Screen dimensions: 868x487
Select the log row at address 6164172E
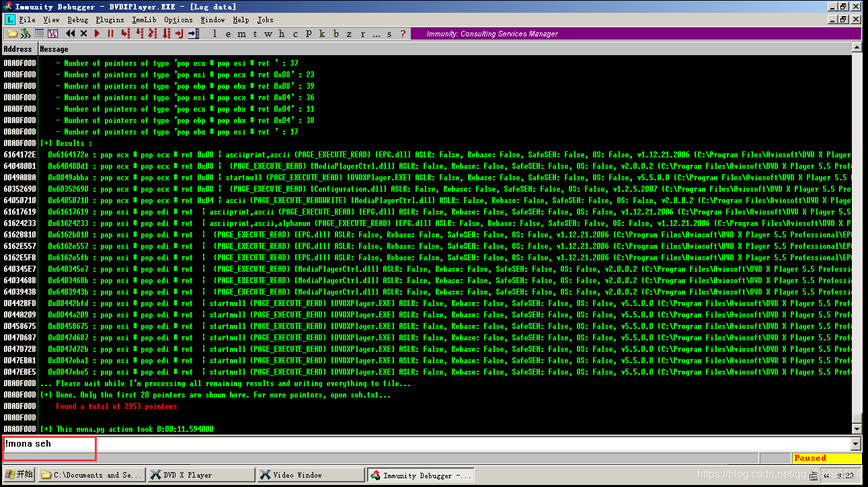426,155
